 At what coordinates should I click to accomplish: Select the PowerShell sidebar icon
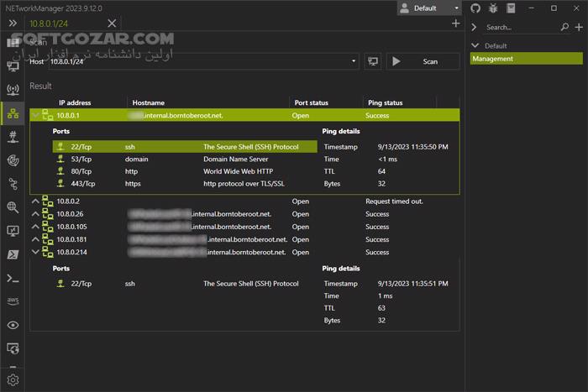click(x=13, y=254)
